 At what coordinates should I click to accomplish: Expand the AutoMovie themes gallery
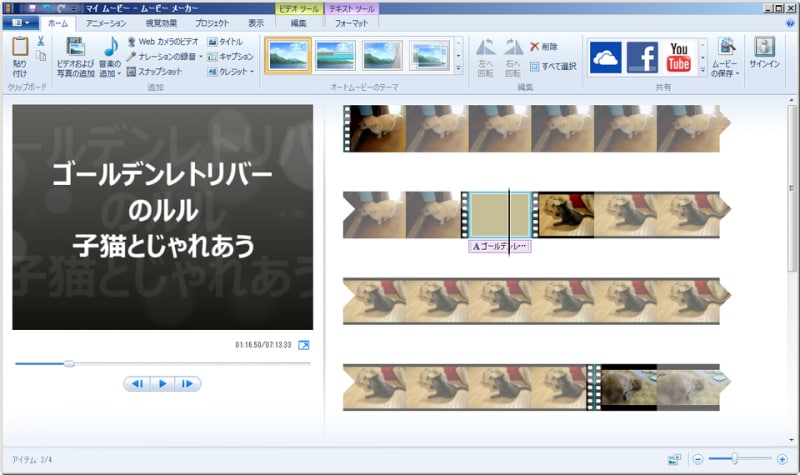459,71
